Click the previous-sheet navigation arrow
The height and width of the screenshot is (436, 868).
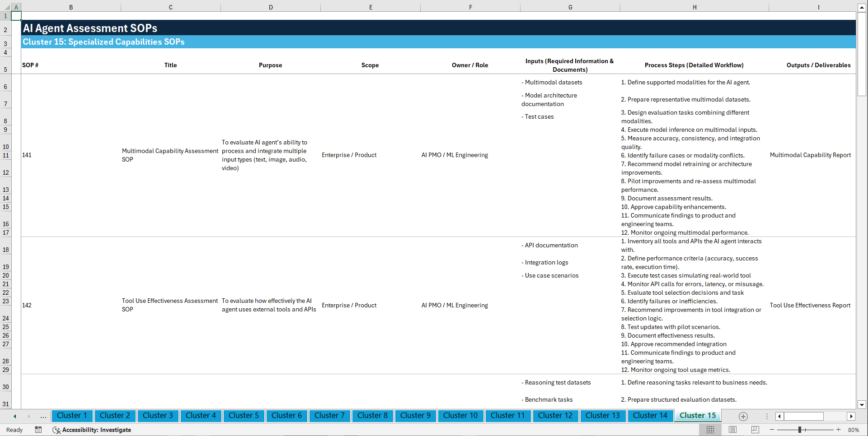tap(14, 416)
